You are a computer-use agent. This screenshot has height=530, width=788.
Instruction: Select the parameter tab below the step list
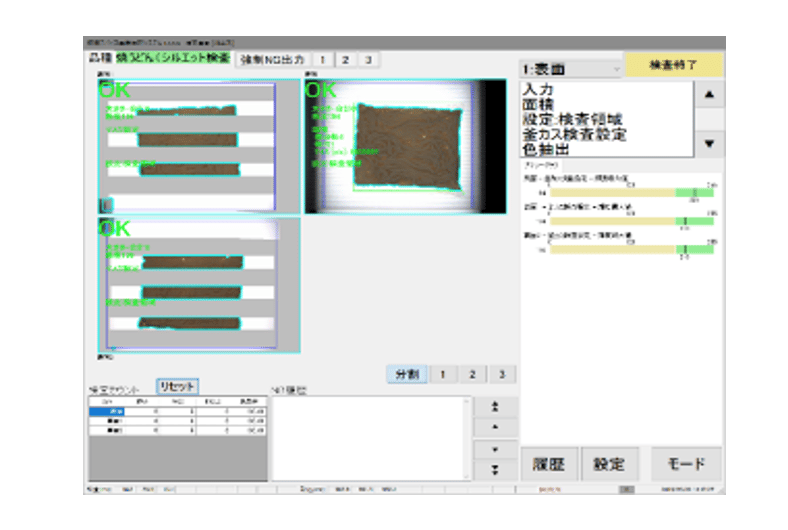pyautogui.click(x=541, y=165)
